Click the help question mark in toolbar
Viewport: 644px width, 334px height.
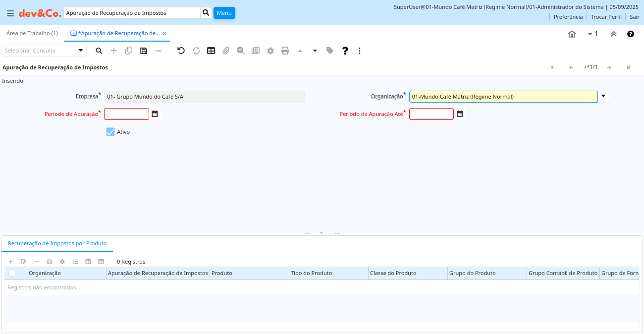[x=345, y=51]
